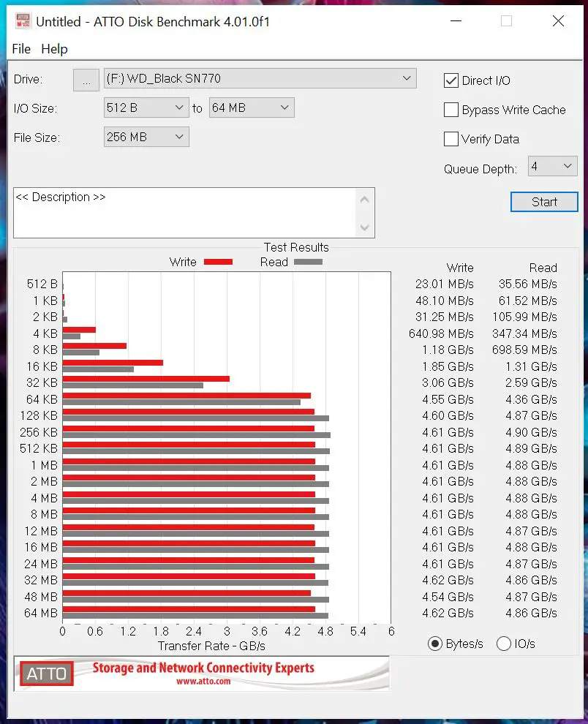
Task: Open the File Size dropdown showing 256 MB
Action: [x=146, y=137]
